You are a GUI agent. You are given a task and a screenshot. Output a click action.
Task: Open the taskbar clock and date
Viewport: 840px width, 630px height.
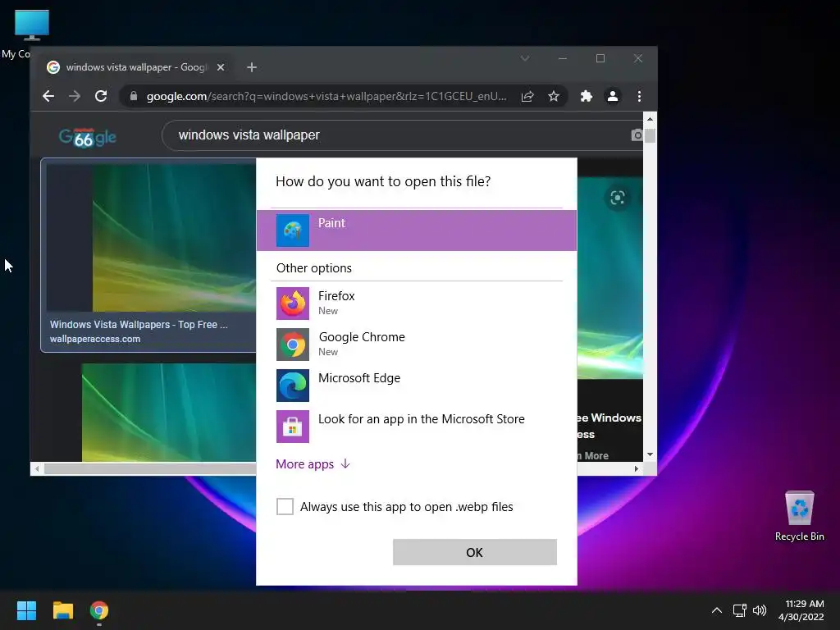(x=801, y=610)
